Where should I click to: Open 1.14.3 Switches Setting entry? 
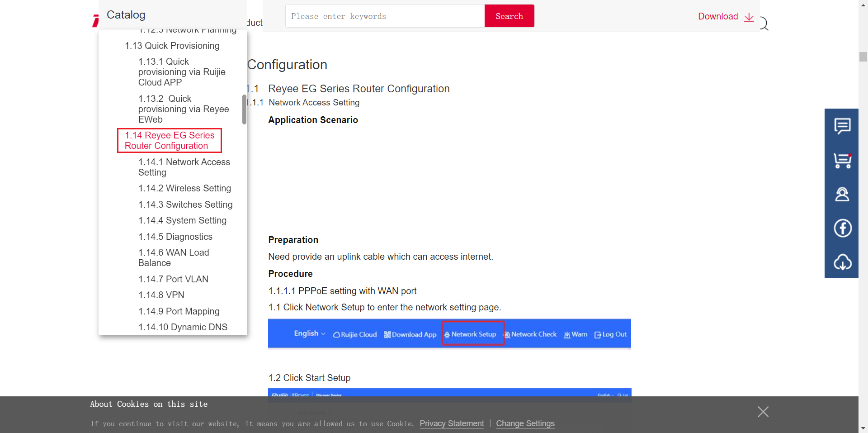185,205
